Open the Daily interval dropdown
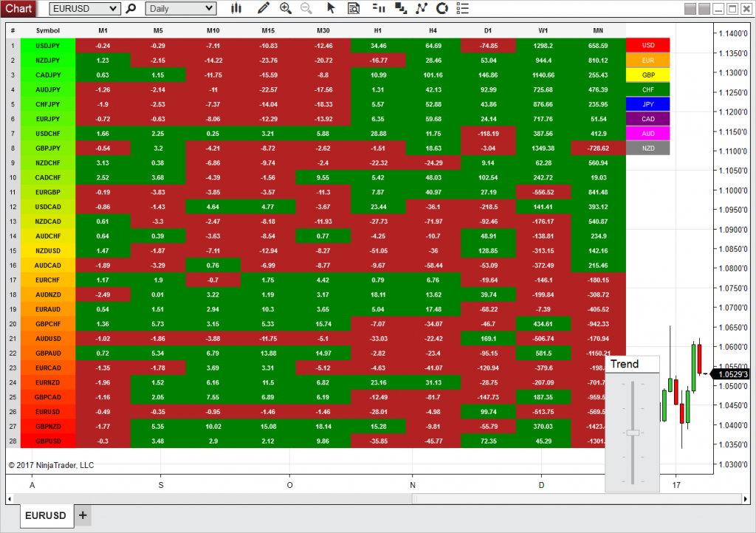The width and height of the screenshot is (756, 533). pos(180,8)
